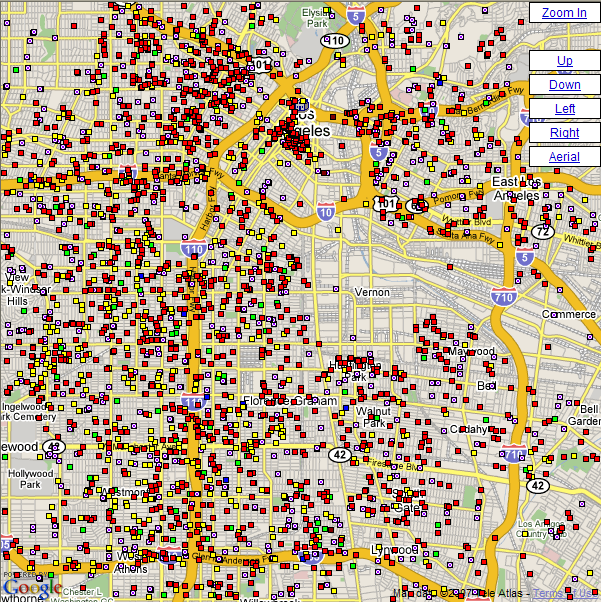Click the Interstate 5 shield at top

click(356, 16)
